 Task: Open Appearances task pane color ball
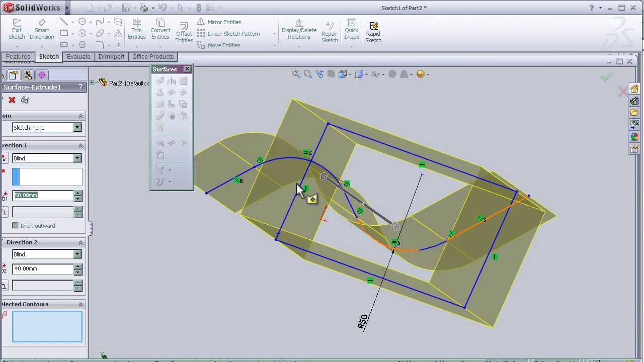tap(634, 137)
